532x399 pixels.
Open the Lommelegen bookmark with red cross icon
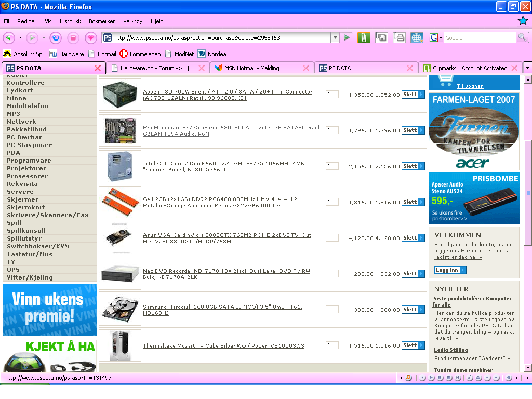140,54
